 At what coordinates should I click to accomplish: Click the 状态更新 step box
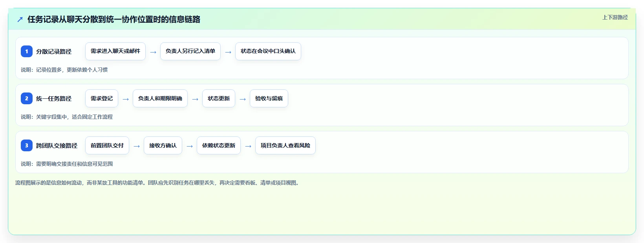pyautogui.click(x=219, y=98)
